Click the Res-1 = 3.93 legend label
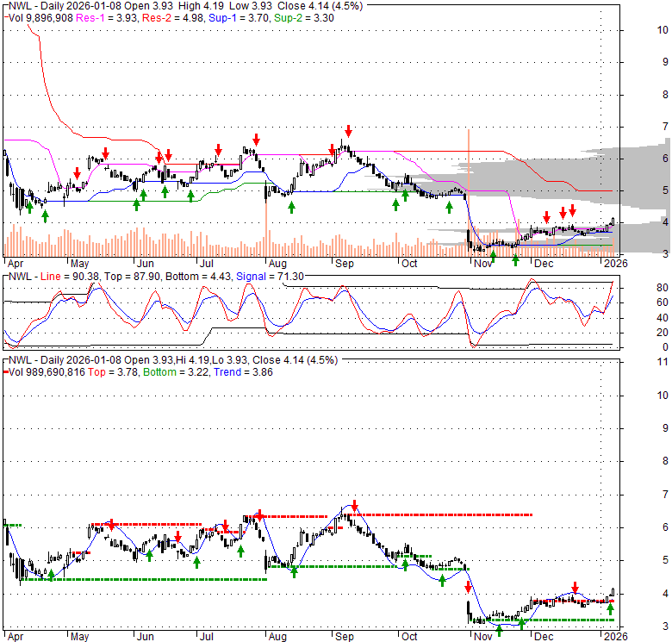 107,18
